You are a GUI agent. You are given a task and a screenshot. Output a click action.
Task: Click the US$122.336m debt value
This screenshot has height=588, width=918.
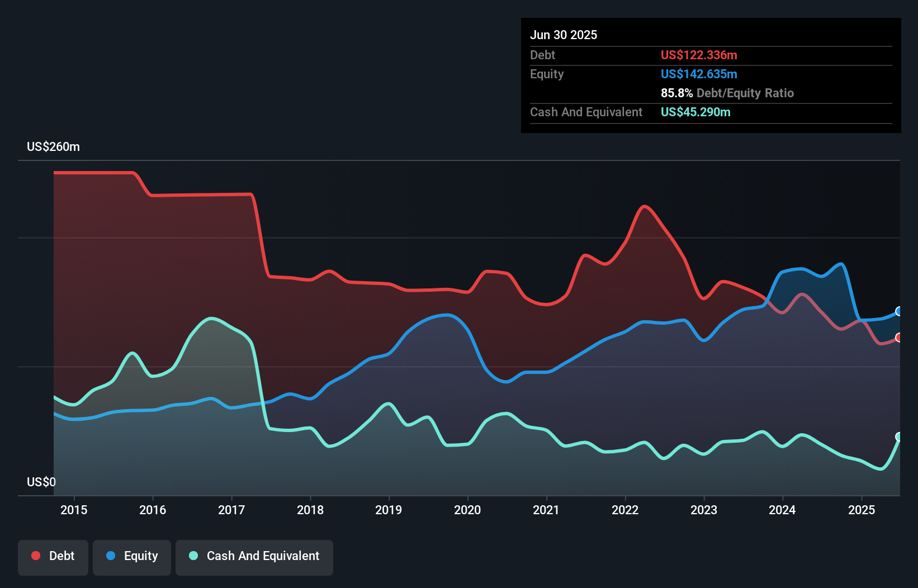click(699, 55)
